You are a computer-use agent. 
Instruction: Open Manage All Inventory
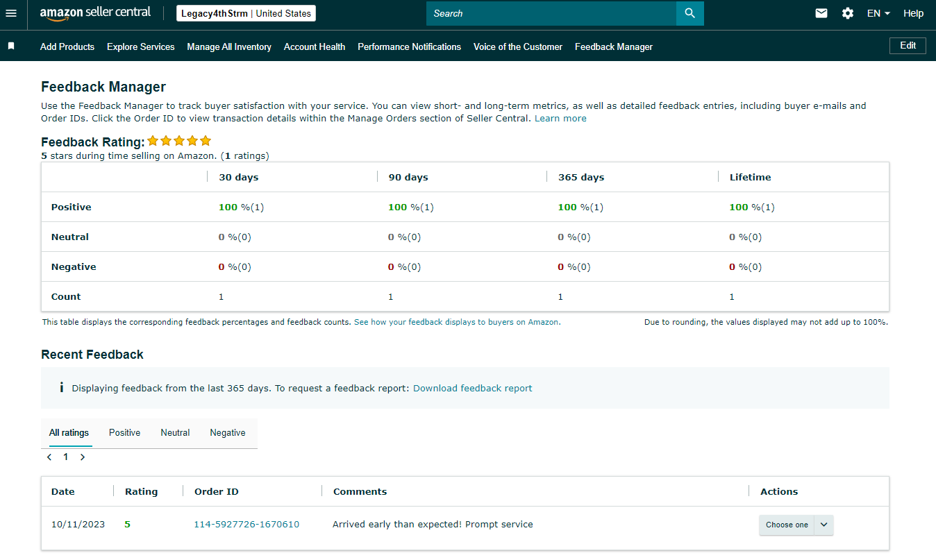[229, 46]
